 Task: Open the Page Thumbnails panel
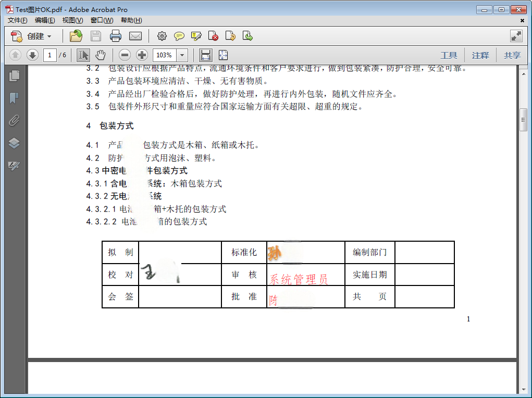pos(15,76)
